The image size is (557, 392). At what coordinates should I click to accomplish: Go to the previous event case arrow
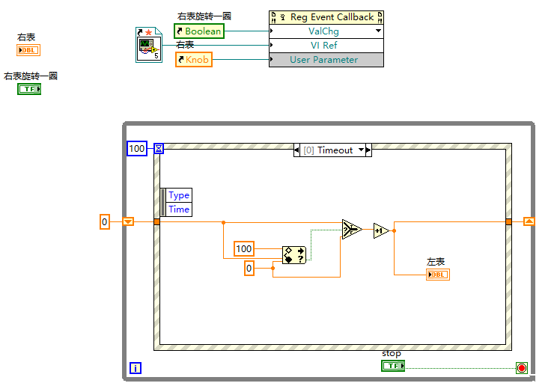click(x=296, y=150)
